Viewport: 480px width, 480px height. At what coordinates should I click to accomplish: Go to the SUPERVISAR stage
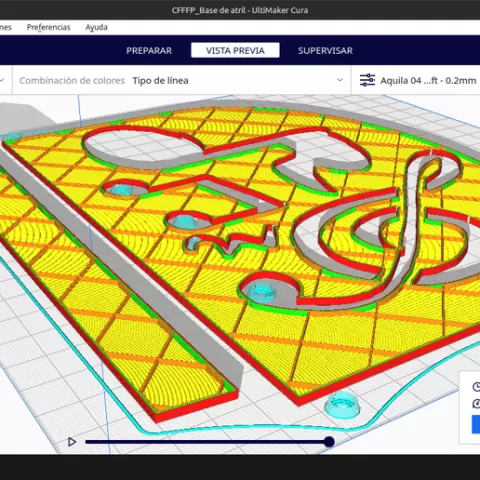325,51
